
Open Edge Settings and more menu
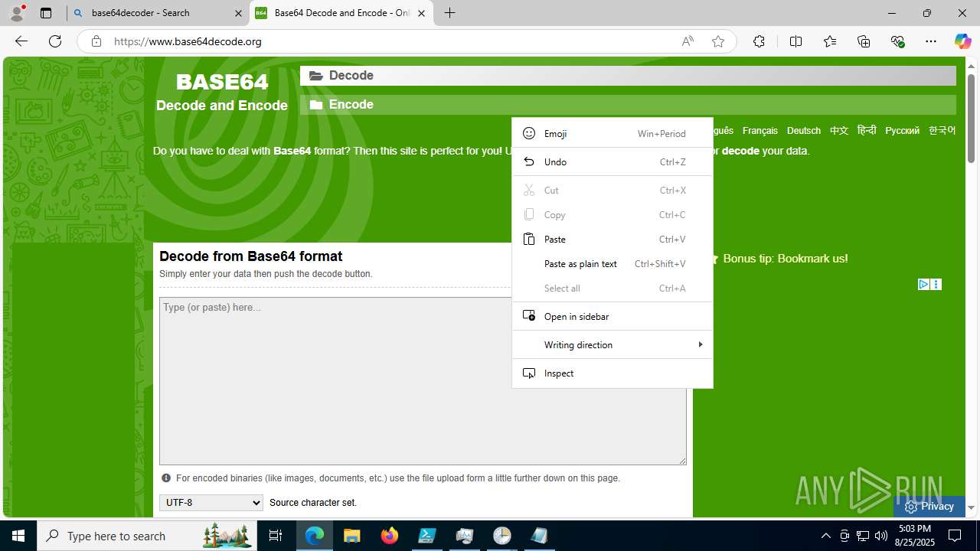(931, 41)
